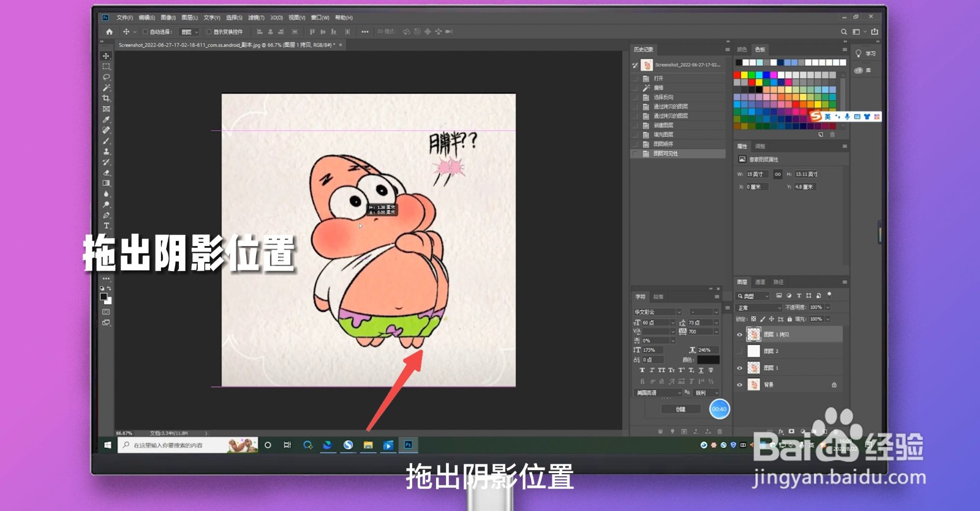
Task: Switch to the 颜色 tab
Action: point(742,50)
